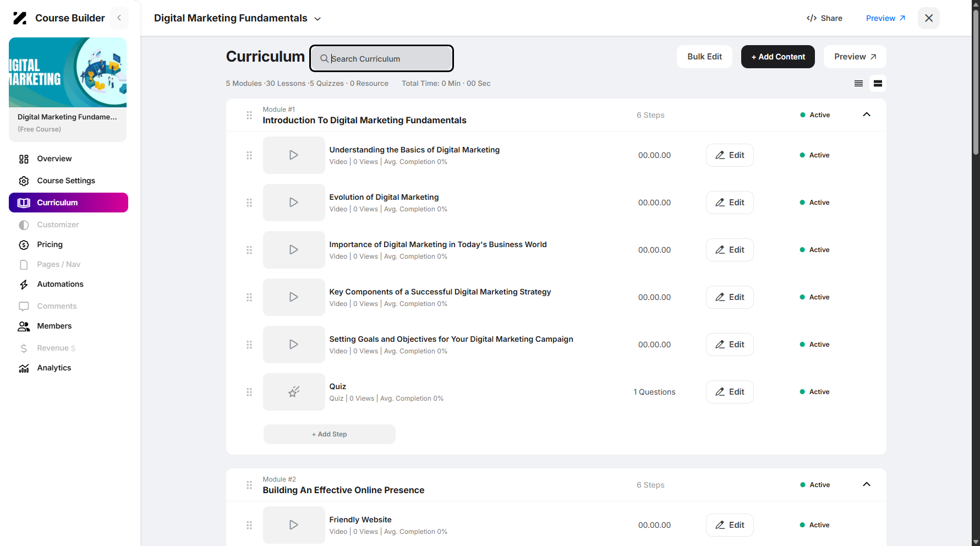Open Course Settings in the sidebar

(68, 181)
